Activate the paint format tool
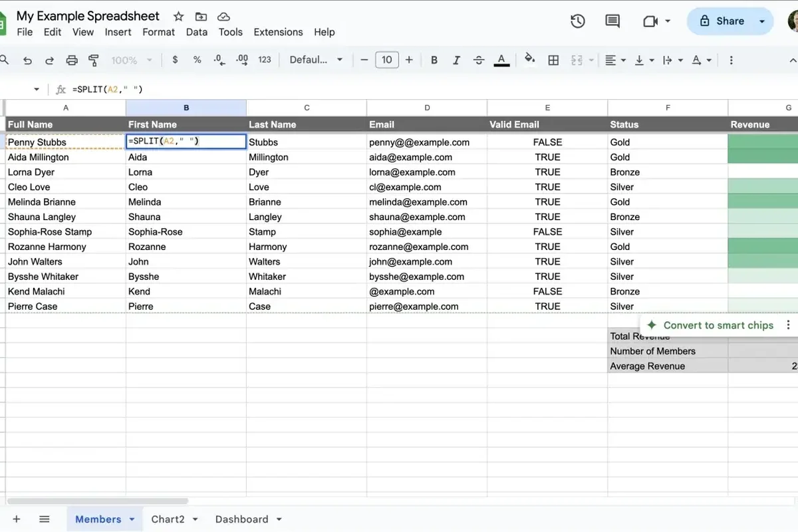 94,60
